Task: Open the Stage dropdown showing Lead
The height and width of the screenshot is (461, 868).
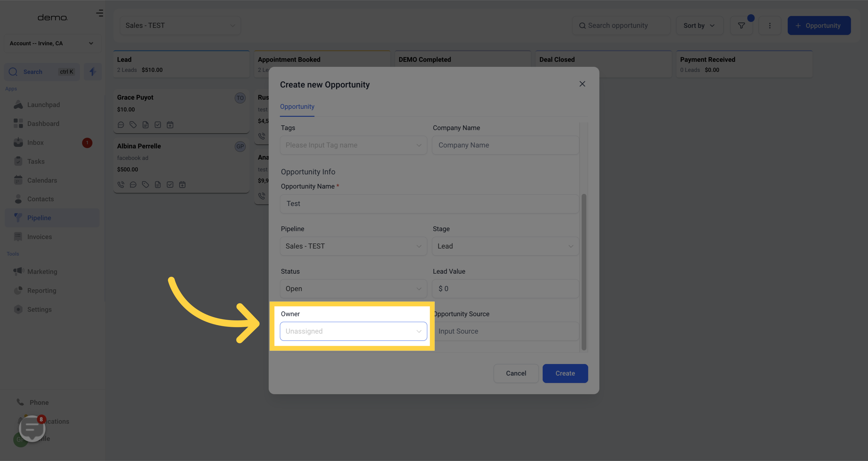Action: pyautogui.click(x=505, y=246)
